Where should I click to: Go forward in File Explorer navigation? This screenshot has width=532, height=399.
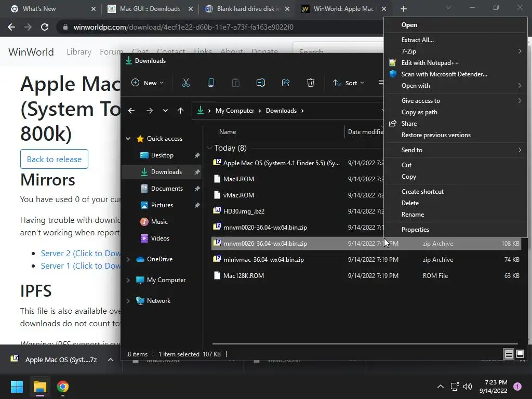[x=149, y=111]
